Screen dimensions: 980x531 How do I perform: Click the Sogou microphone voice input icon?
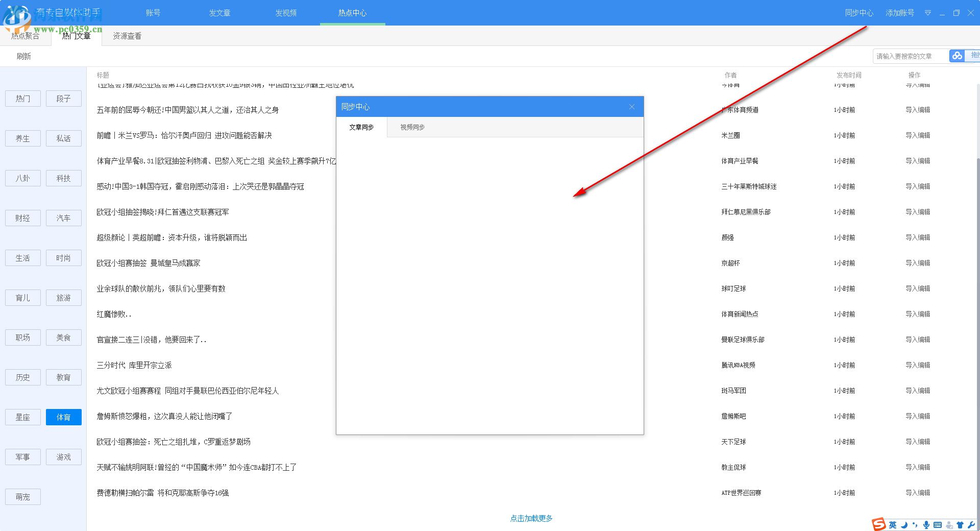(926, 525)
